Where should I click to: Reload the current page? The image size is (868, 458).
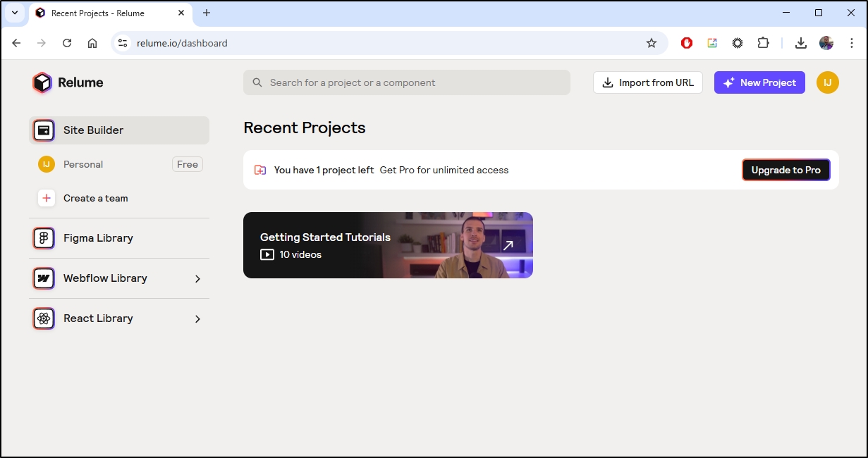click(x=67, y=43)
